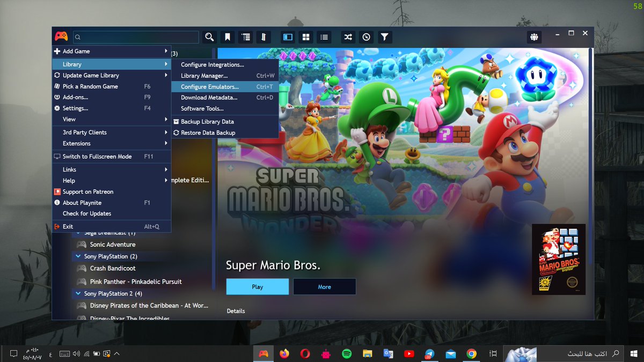The image size is (644, 362).
Task: Open Library Manager
Action: click(225, 76)
